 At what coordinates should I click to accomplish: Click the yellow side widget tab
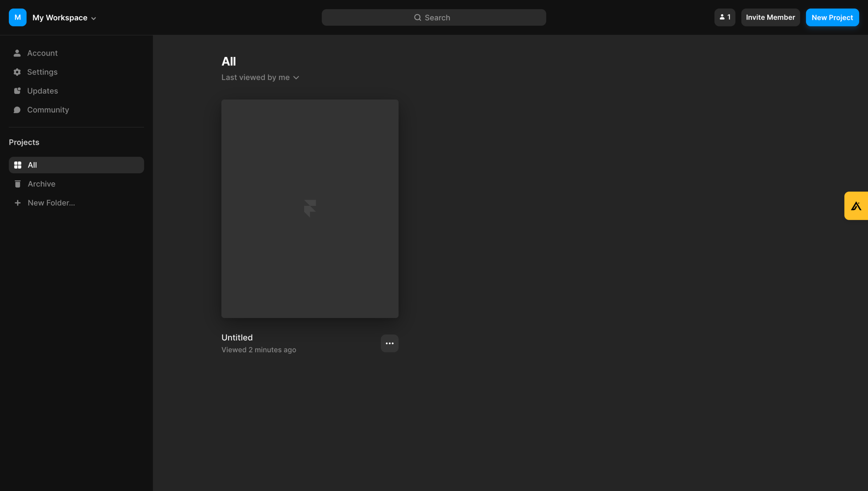[856, 206]
